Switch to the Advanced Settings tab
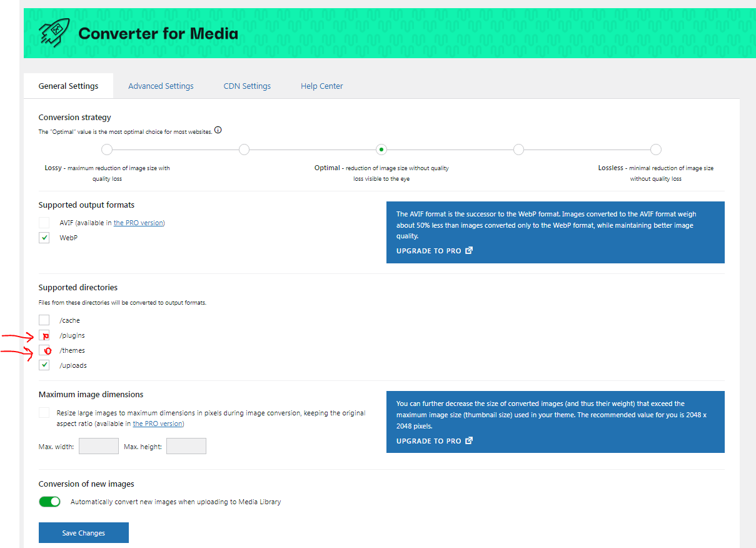 (x=161, y=86)
